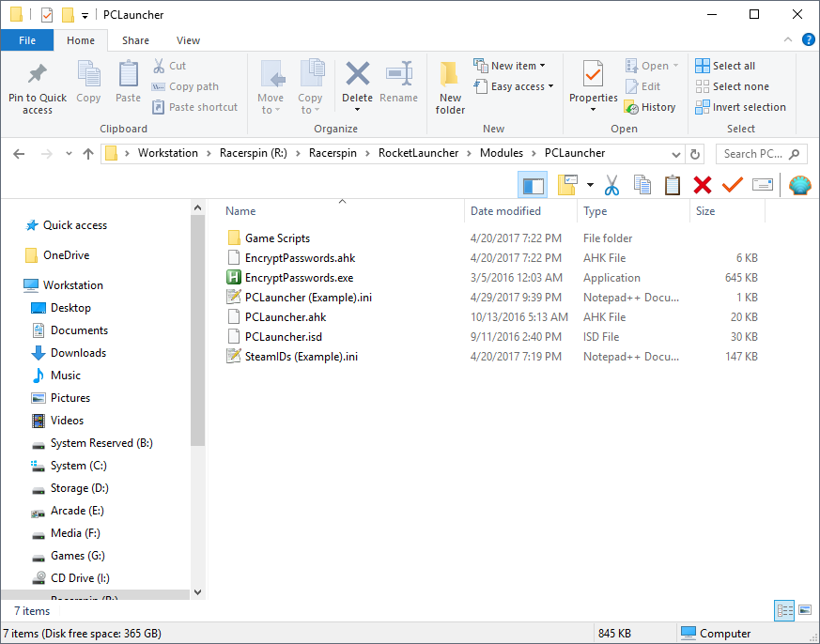Open the recent locations dropdown arrow
This screenshot has width=820, height=644.
pos(69,154)
